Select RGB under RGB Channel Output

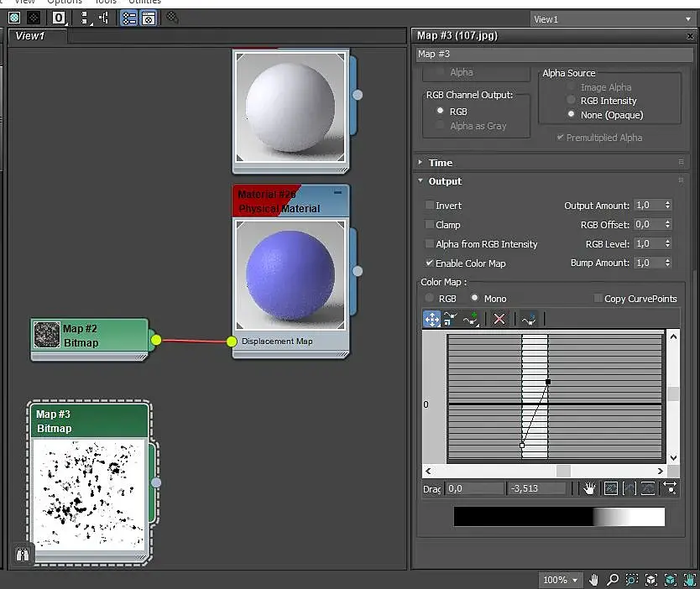(440, 111)
